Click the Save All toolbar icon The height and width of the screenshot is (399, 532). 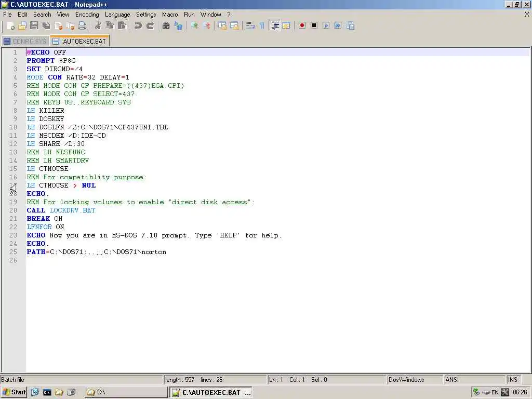(46, 26)
